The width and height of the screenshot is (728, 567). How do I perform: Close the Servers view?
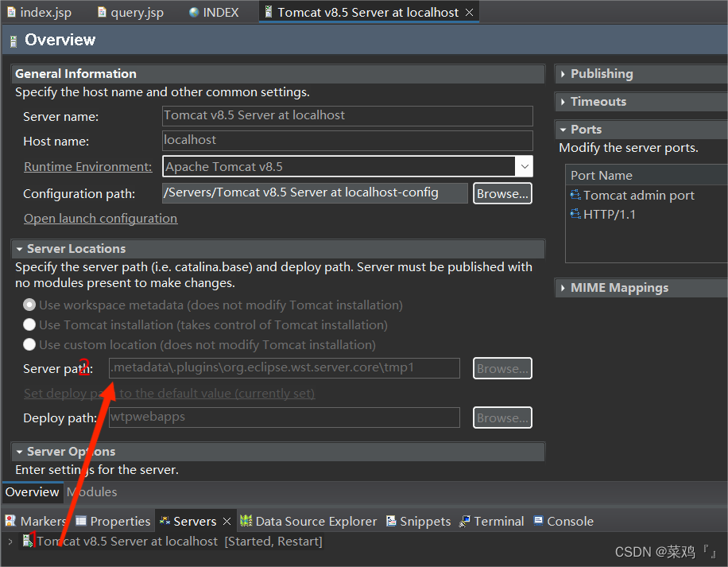(x=227, y=521)
